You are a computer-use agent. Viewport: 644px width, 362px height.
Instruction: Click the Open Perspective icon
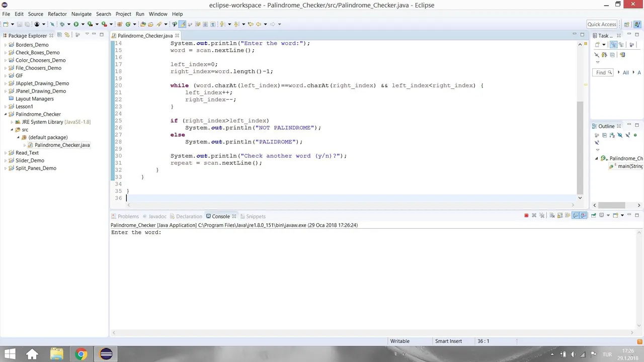pyautogui.click(x=626, y=24)
